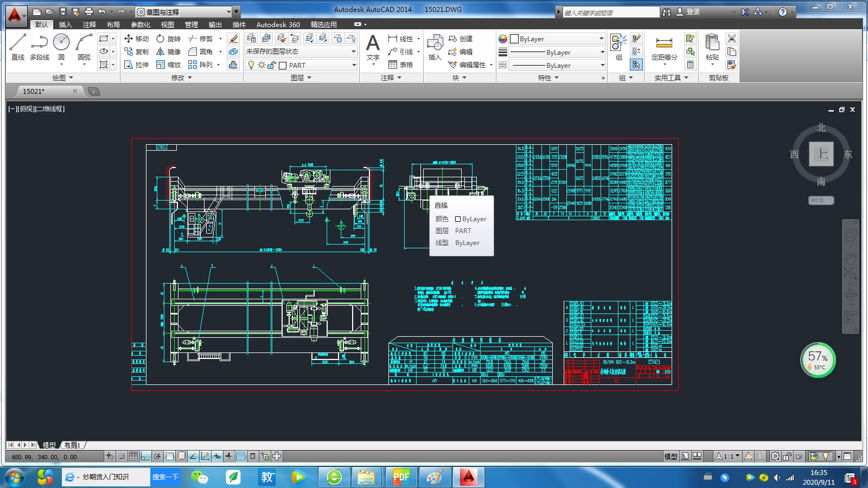Open the ByLayer color dropdown
This screenshot has width=868, height=488.
point(601,38)
